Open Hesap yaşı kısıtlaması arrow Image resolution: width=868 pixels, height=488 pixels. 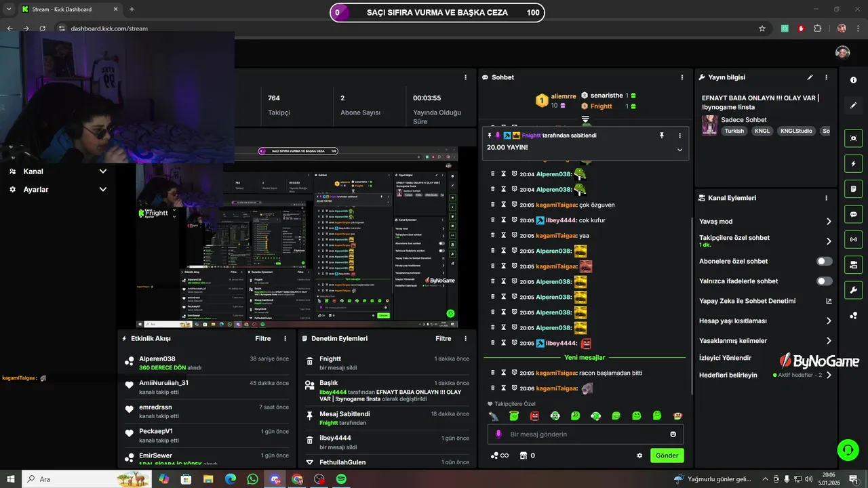[x=829, y=321]
